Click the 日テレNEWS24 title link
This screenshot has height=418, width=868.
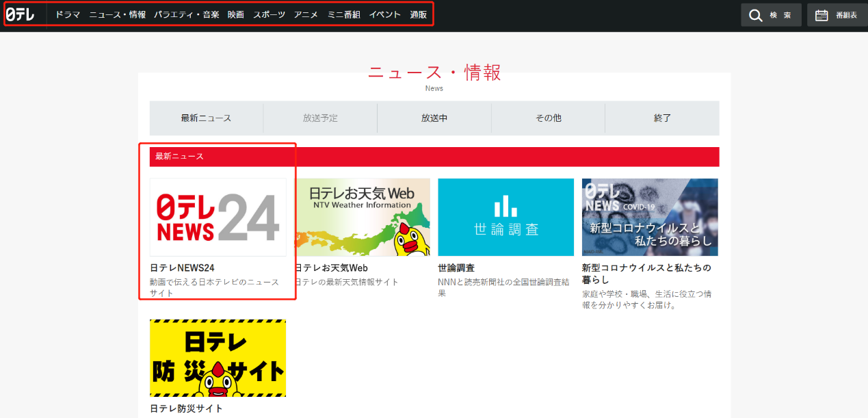click(x=182, y=268)
